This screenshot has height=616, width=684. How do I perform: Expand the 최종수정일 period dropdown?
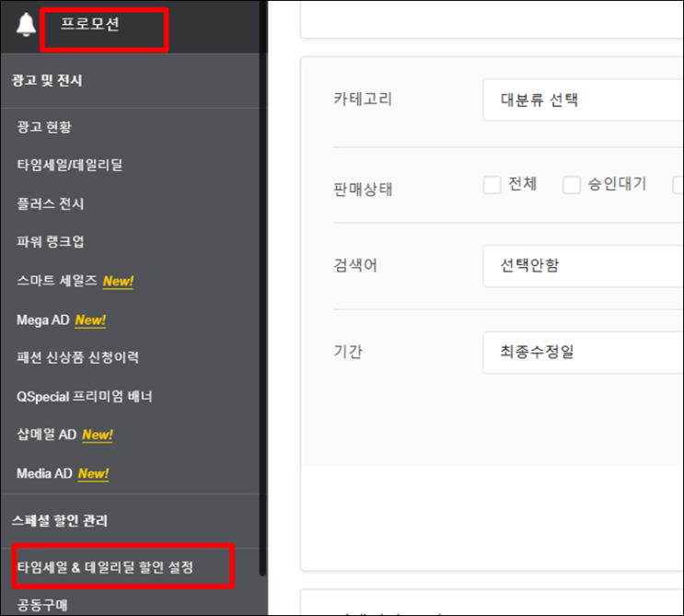pos(584,352)
